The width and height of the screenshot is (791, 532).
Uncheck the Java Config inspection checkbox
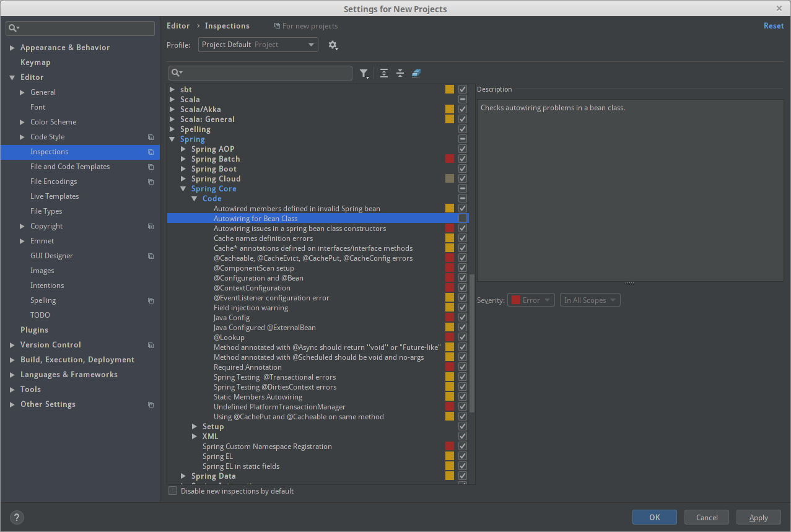point(463,317)
